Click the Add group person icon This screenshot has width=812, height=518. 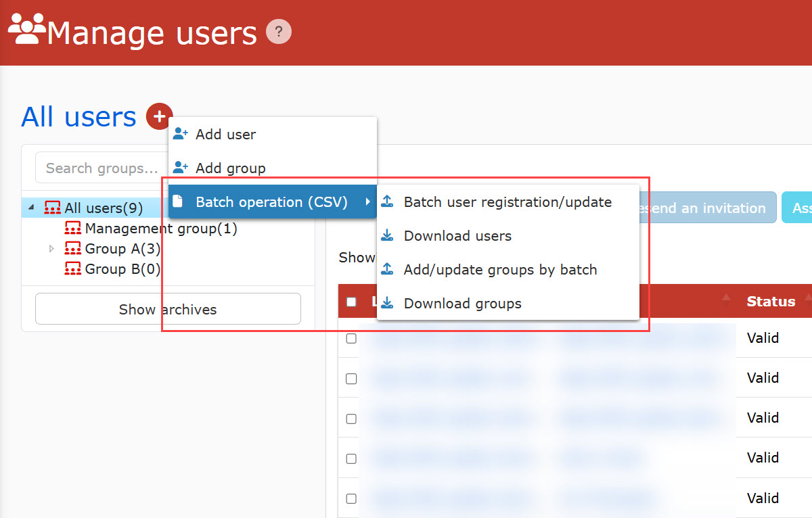tap(180, 168)
